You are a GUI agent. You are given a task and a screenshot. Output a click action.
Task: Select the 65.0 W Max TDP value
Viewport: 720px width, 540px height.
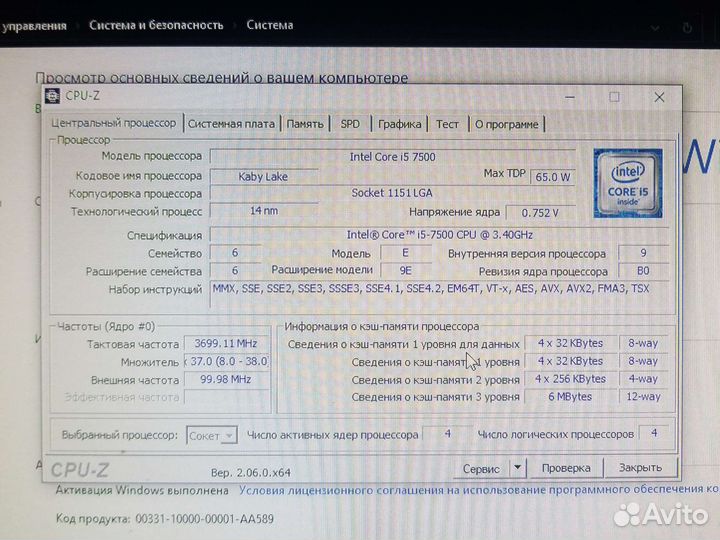(x=552, y=177)
